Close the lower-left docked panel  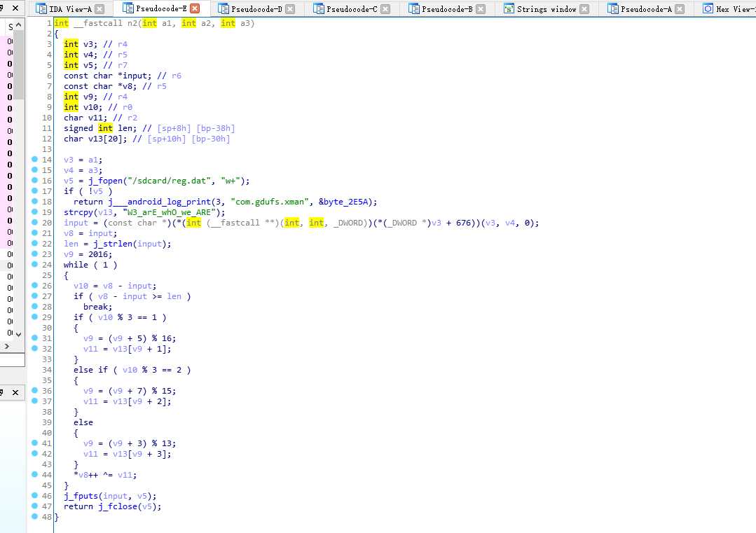14,393
